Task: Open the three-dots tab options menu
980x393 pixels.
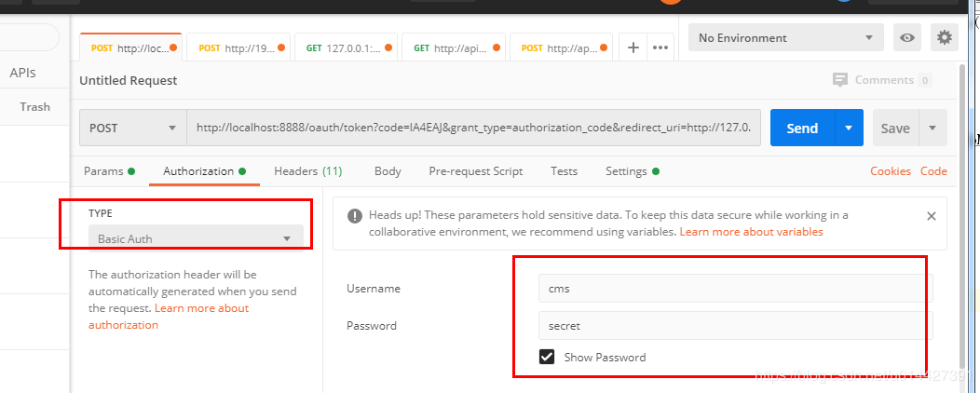Action: pos(660,47)
